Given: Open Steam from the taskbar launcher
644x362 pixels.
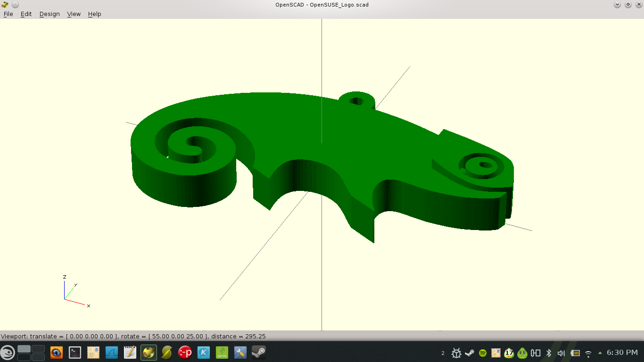Looking at the screenshot, I should 258,353.
